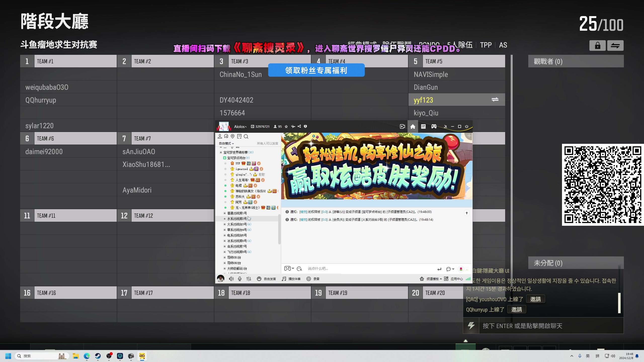Click the 轻松挂机 game ad banner
This screenshot has height=362, width=644.
377,166
